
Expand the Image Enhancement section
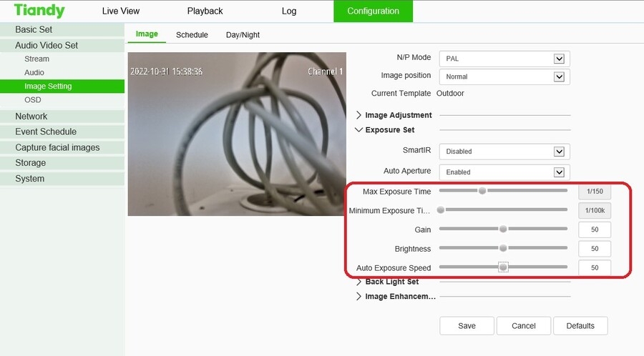pos(399,297)
